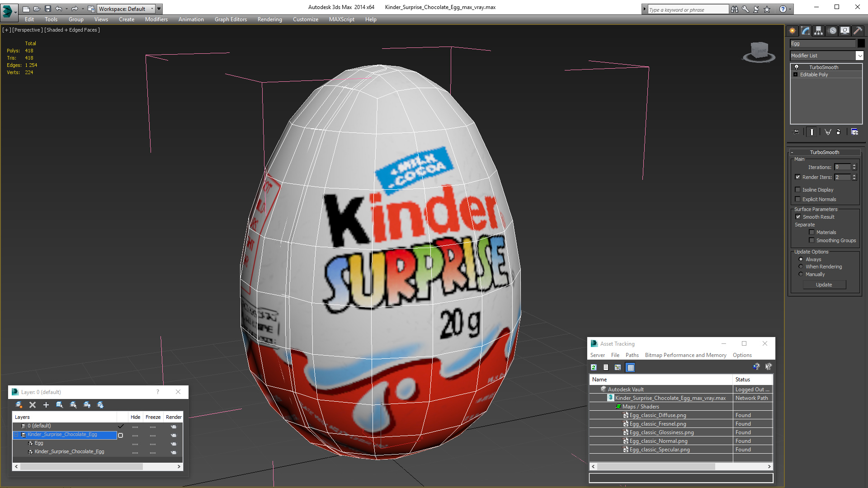This screenshot has width=868, height=488.
Task: Open the Redo history dropdown arrow
Action: (83, 9)
